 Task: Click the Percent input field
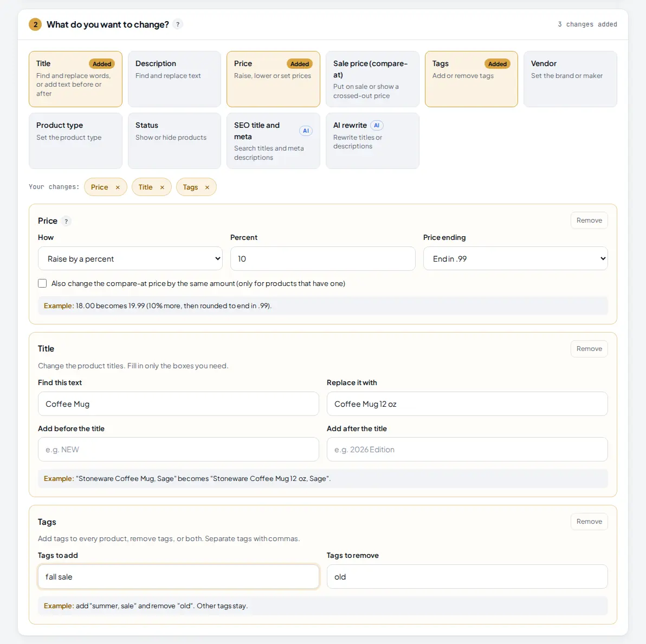322,258
